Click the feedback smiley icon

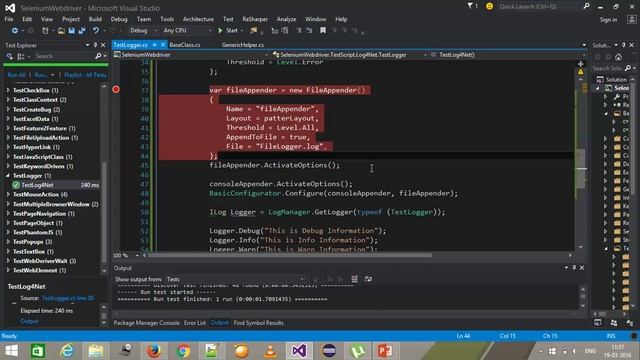pyautogui.click(x=489, y=6)
